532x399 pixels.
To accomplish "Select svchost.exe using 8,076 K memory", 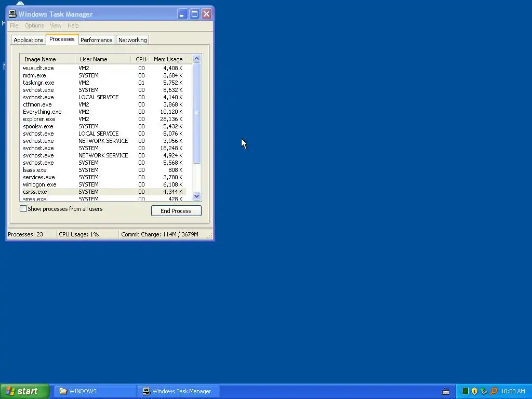I will [x=103, y=134].
